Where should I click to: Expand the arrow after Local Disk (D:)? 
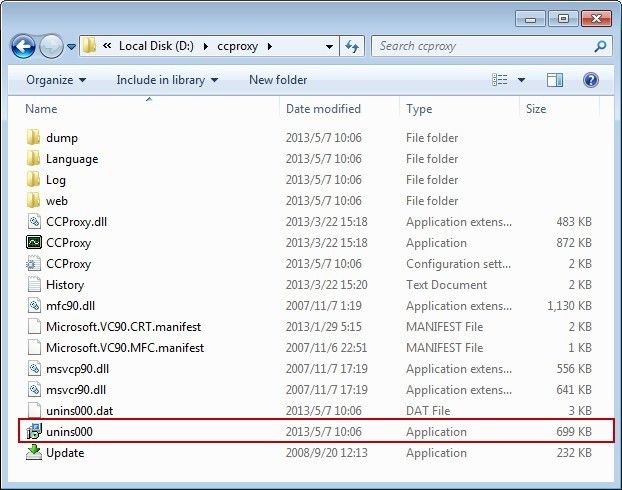[205, 46]
